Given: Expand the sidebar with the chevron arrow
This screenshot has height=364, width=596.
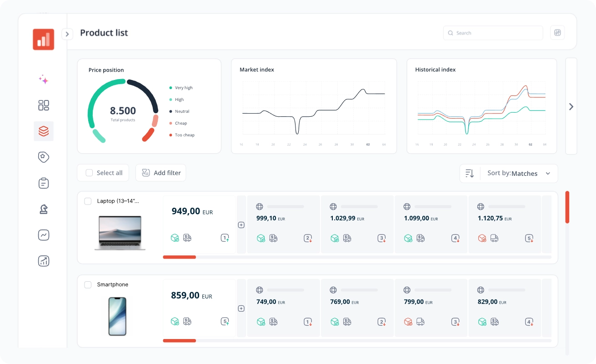Looking at the screenshot, I should [x=67, y=34].
